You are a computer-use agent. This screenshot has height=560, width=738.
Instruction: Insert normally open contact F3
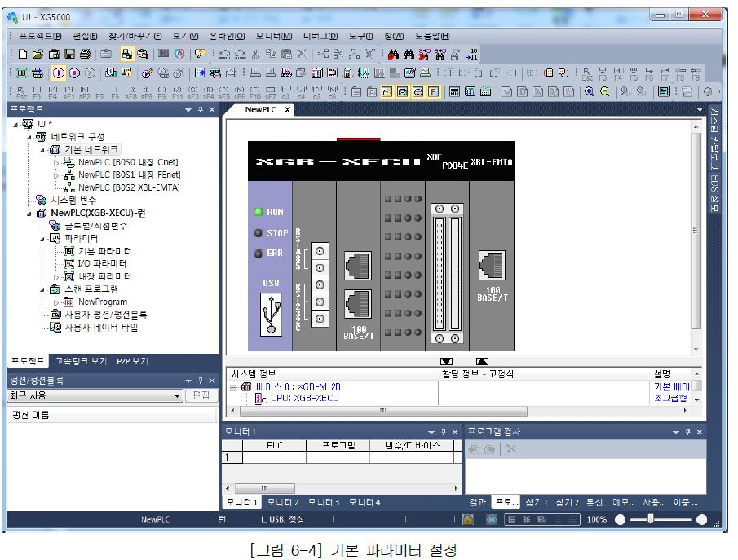point(38,92)
